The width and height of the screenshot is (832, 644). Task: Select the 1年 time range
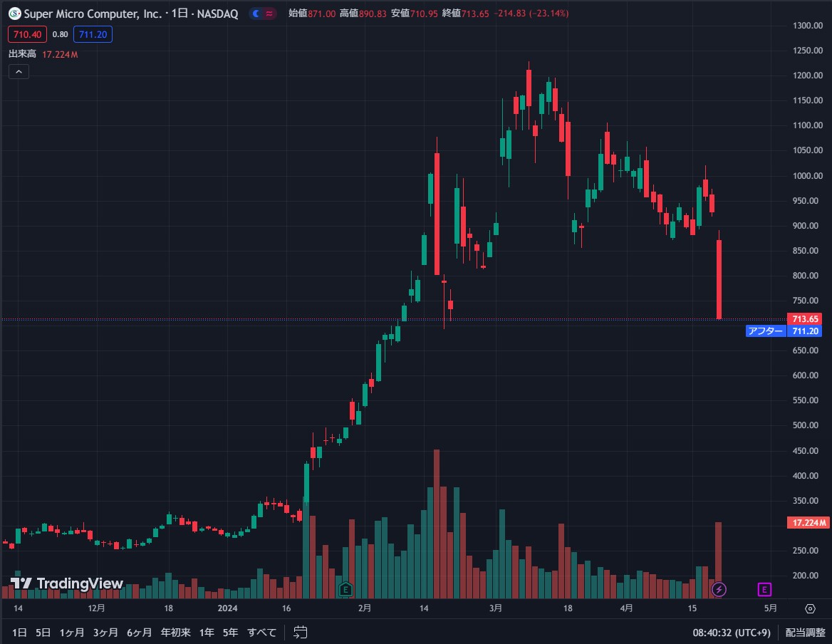click(x=207, y=633)
